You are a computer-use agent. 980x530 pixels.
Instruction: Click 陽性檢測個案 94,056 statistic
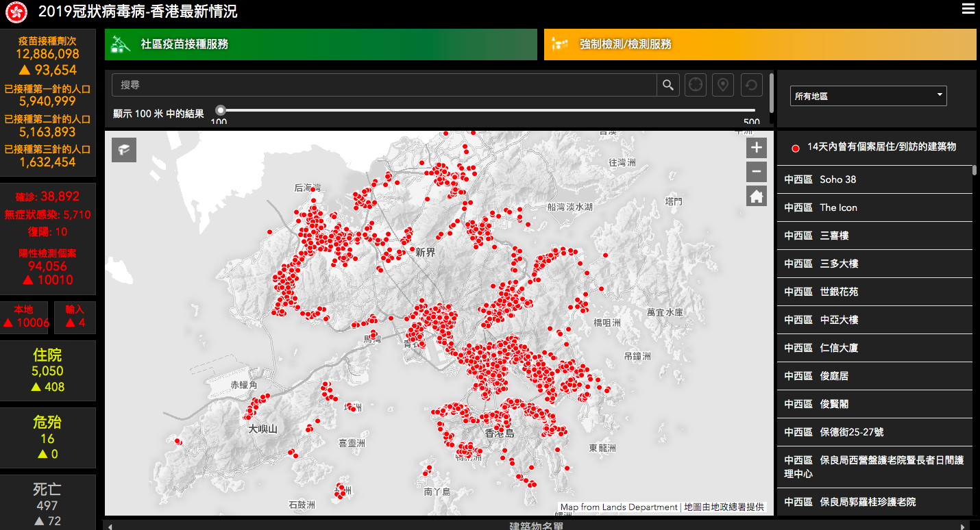[47, 260]
